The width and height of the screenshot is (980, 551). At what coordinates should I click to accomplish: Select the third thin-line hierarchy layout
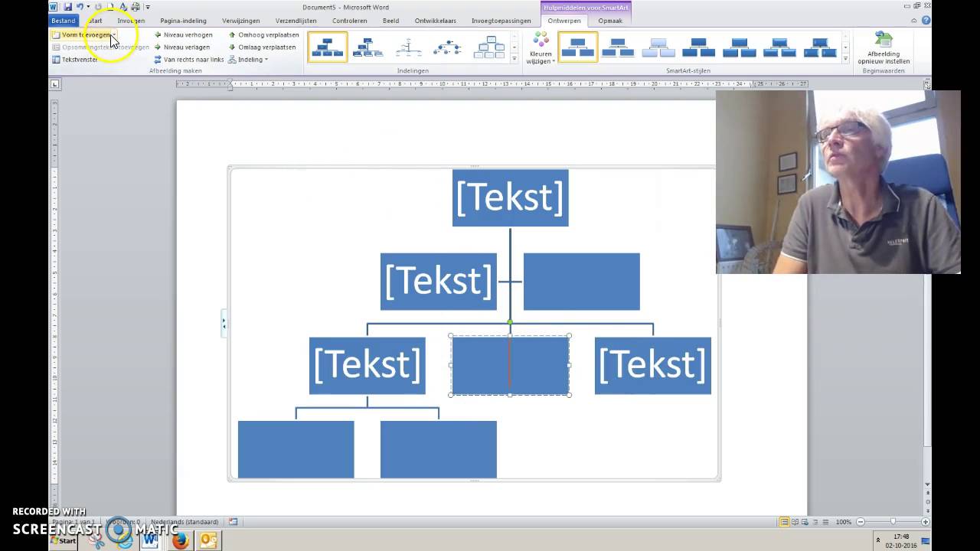pos(409,47)
